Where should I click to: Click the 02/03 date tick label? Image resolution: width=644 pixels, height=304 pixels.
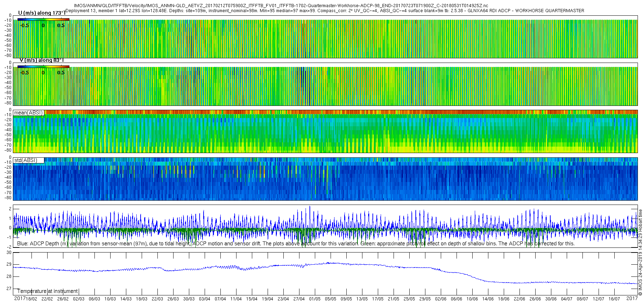coord(79,299)
